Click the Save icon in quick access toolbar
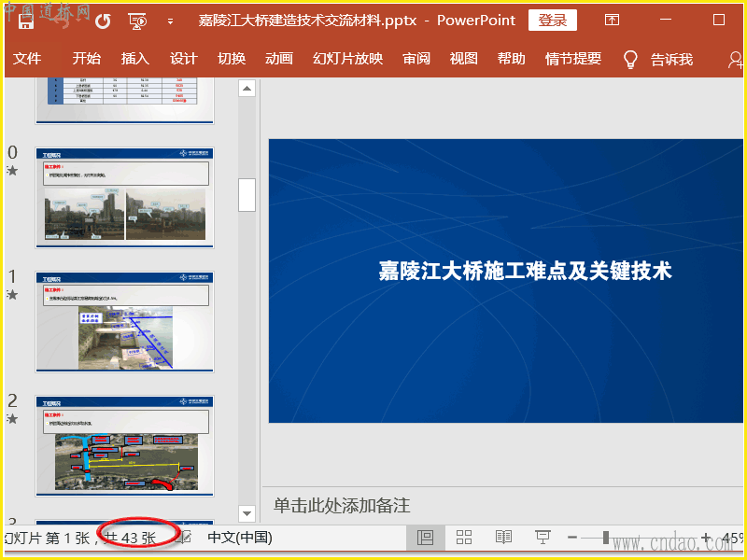This screenshot has height=560, width=747. (x=26, y=21)
